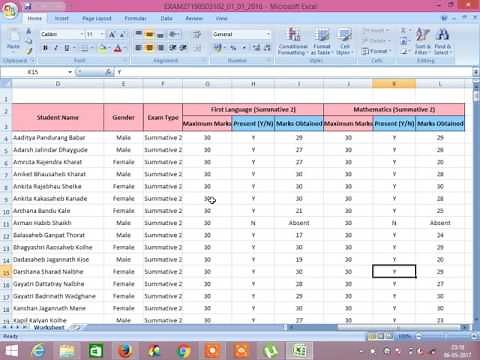This screenshot has width=480, height=360.
Task: Click the Increase Indent icon
Action: click(x=183, y=48)
